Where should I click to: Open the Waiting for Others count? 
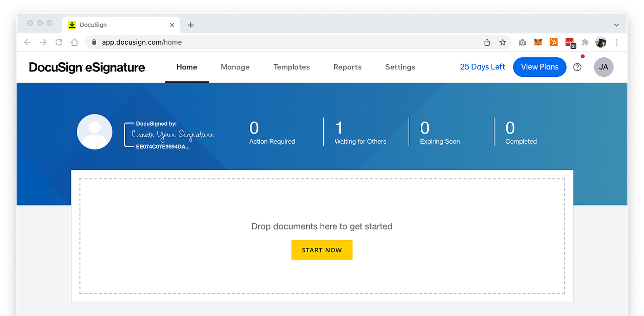[360, 133]
